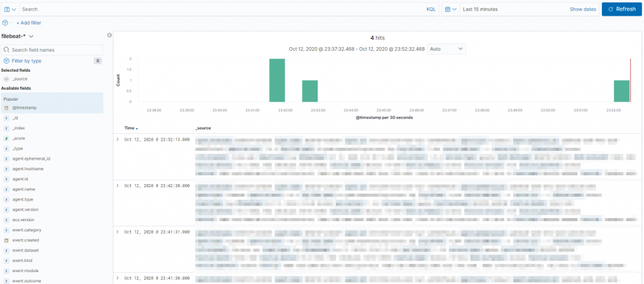Collapse the field sidebar using the arrow
Viewport: 644px width, 284px height.
click(109, 35)
